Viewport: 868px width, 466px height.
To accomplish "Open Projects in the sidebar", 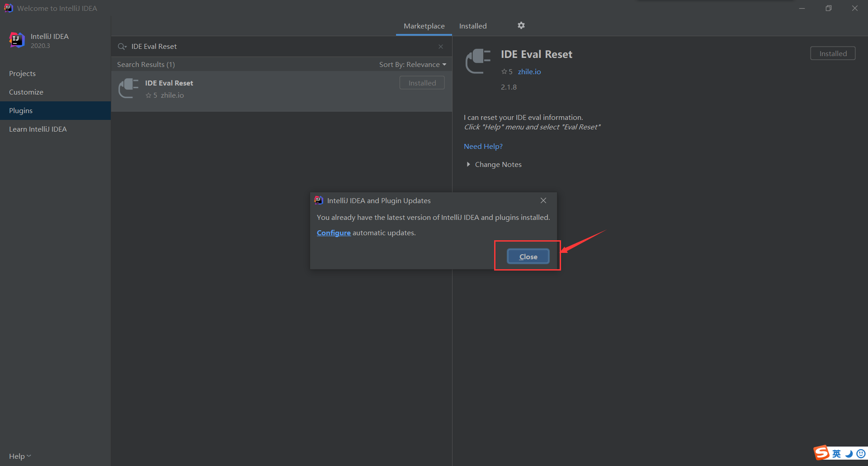I will tap(55, 73).
